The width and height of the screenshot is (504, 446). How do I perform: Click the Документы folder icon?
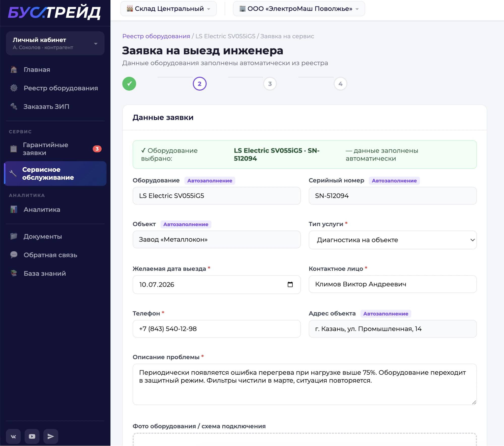[14, 237]
